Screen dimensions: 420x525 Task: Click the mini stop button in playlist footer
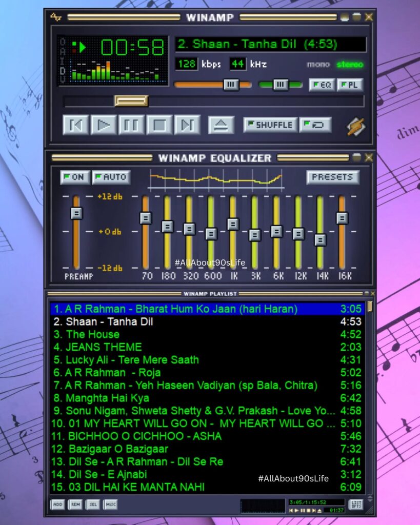pos(309,511)
